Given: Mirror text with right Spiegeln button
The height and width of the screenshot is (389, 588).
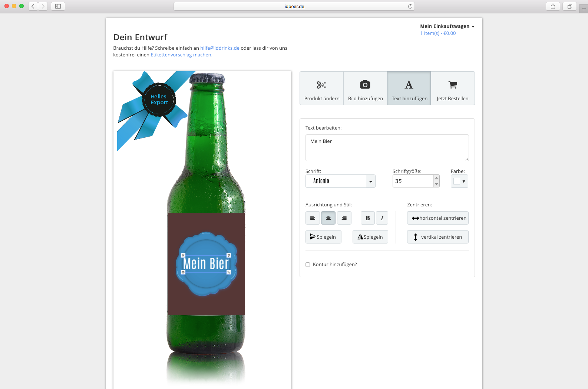Looking at the screenshot, I should (370, 237).
